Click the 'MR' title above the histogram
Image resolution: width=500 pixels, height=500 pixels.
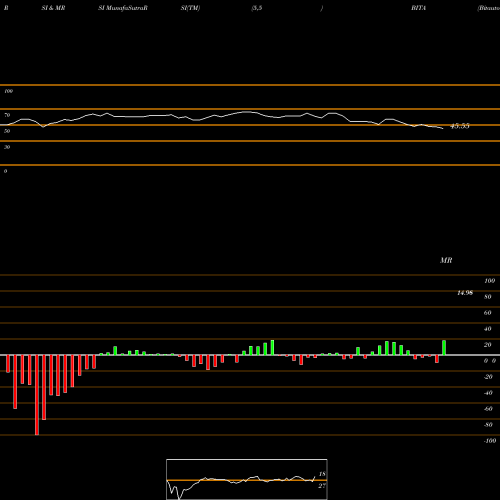446,260
